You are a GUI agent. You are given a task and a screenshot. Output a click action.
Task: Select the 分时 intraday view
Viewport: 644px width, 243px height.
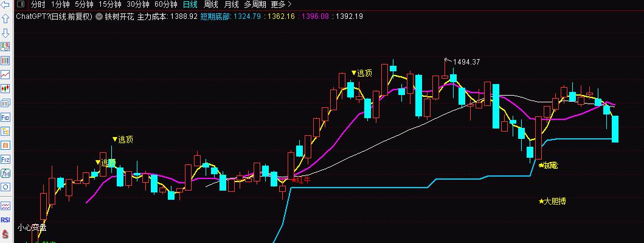(x=38, y=4)
